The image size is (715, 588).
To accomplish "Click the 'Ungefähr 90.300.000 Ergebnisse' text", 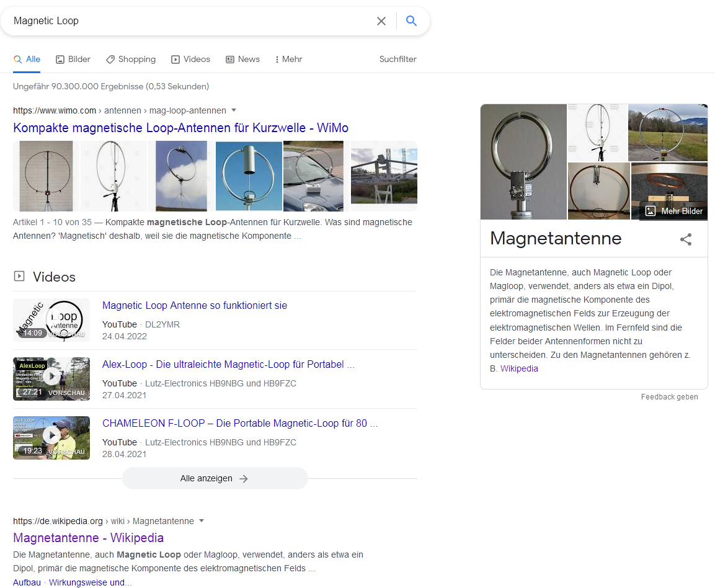I will coord(111,86).
